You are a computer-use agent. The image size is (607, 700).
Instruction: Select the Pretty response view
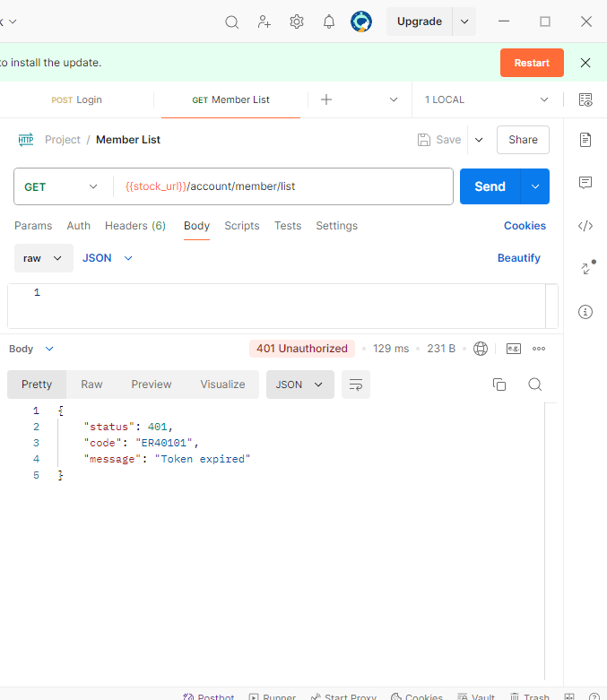pos(37,385)
